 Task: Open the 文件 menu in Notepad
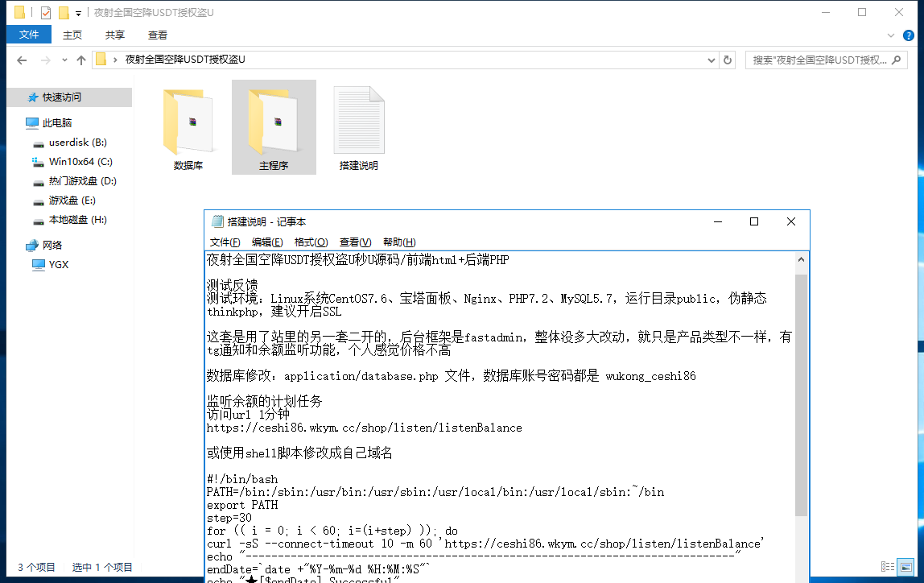224,242
